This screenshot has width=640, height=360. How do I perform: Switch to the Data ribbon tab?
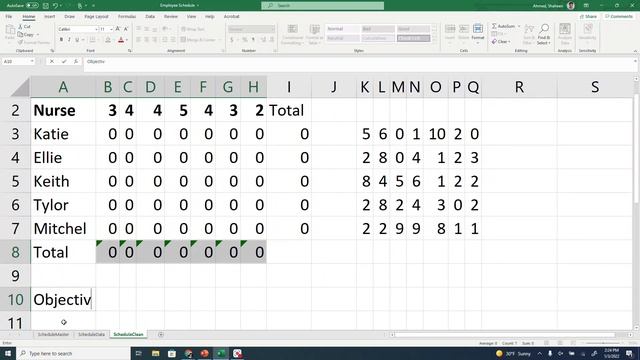(x=150, y=17)
